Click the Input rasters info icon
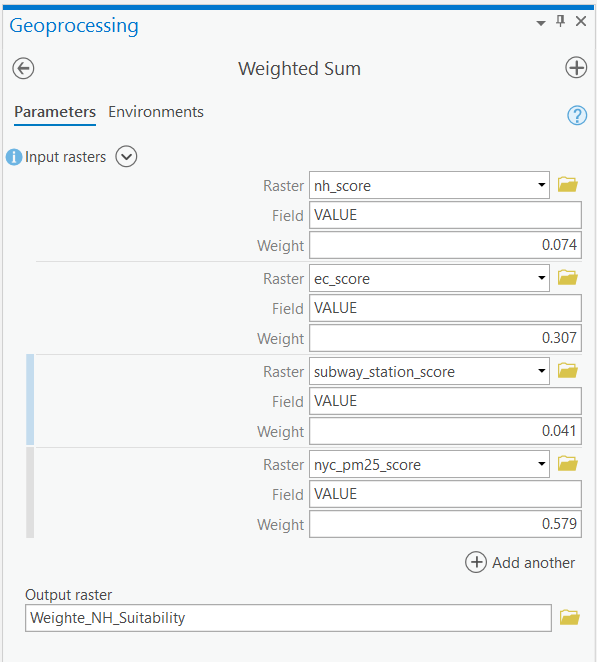 click(x=14, y=157)
